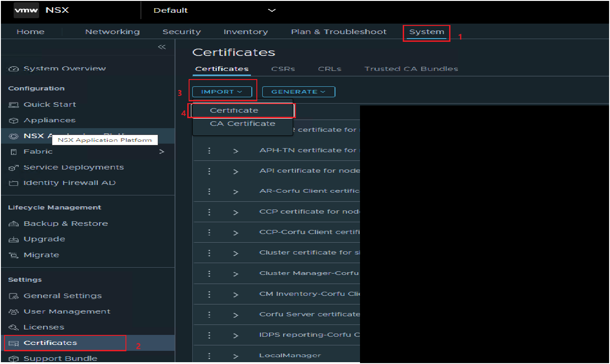Image resolution: width=610 pixels, height=364 pixels.
Task: Open actions menu for Cluster Manager-Corfu row
Action: click(209, 274)
